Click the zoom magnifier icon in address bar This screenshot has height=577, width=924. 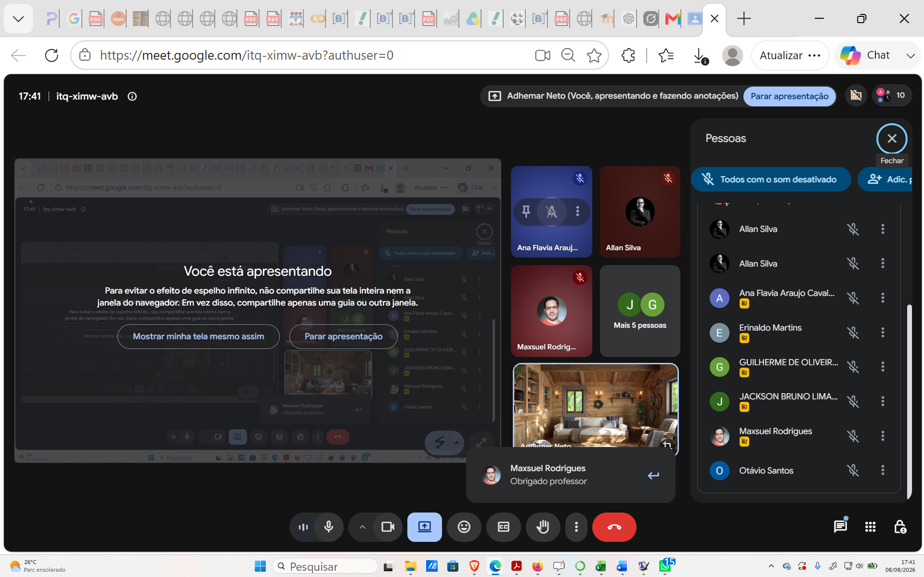point(568,55)
